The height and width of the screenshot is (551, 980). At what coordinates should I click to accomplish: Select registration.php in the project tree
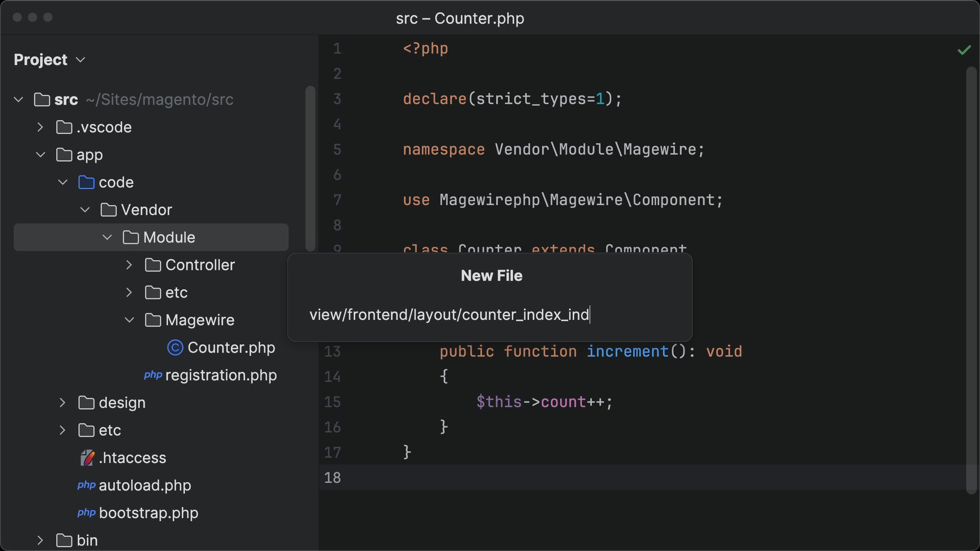pyautogui.click(x=221, y=375)
